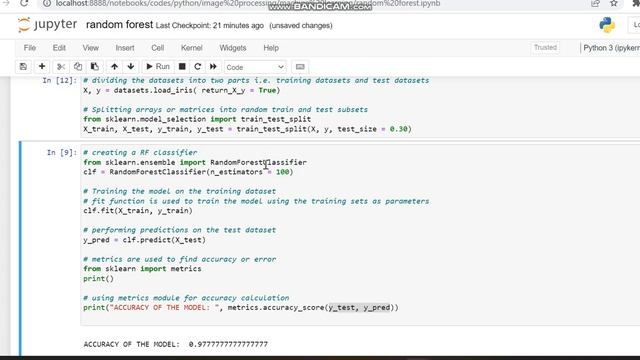Click the clf.fit(X_train, y_train) line
This screenshot has height=360, width=640.
pyautogui.click(x=138, y=211)
